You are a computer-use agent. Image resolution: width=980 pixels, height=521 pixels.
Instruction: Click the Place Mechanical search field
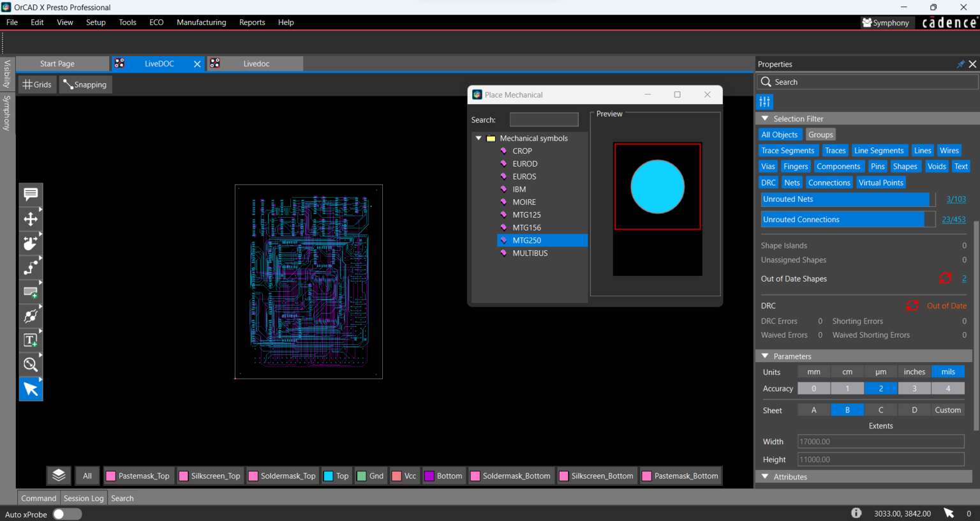click(544, 119)
